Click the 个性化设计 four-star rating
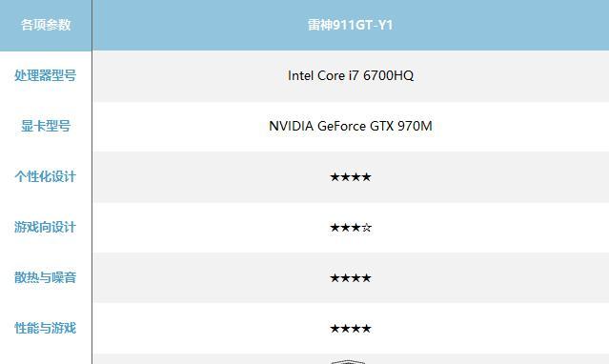This screenshot has width=609, height=364. (351, 177)
